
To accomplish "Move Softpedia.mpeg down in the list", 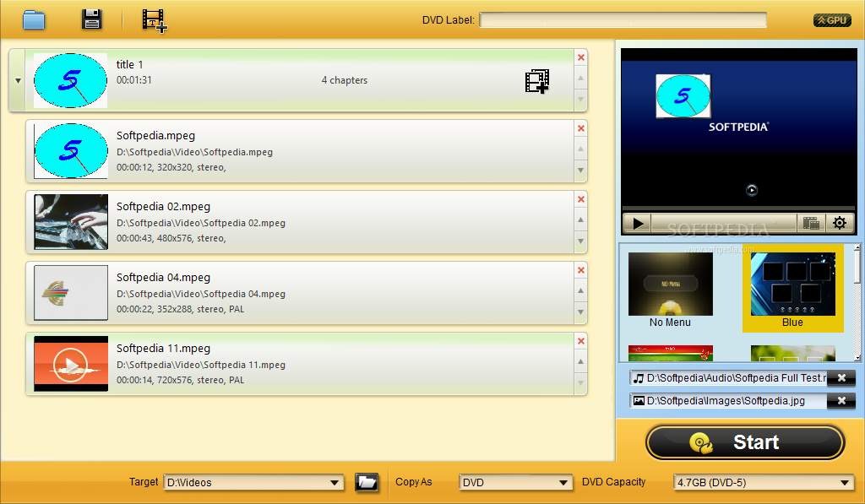I will click(581, 171).
